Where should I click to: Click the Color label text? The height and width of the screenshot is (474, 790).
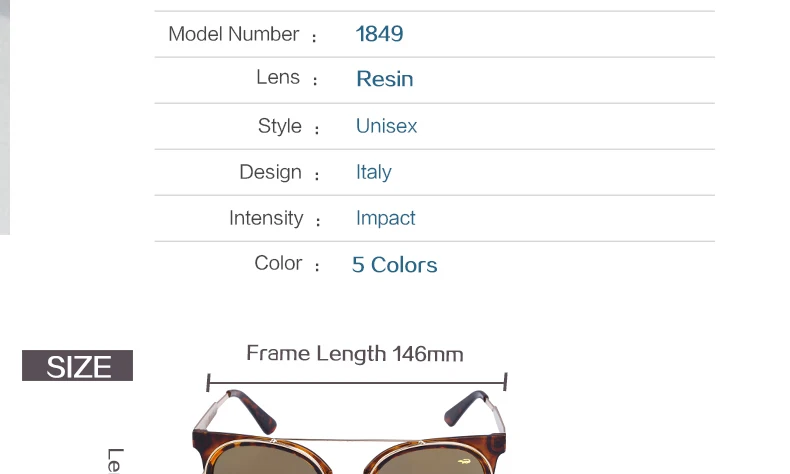[x=278, y=263]
